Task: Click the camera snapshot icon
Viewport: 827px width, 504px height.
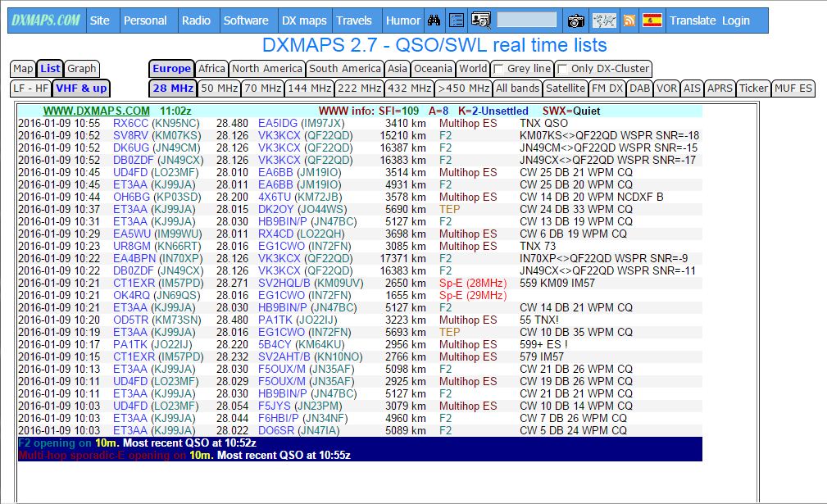Action: pyautogui.click(x=576, y=20)
